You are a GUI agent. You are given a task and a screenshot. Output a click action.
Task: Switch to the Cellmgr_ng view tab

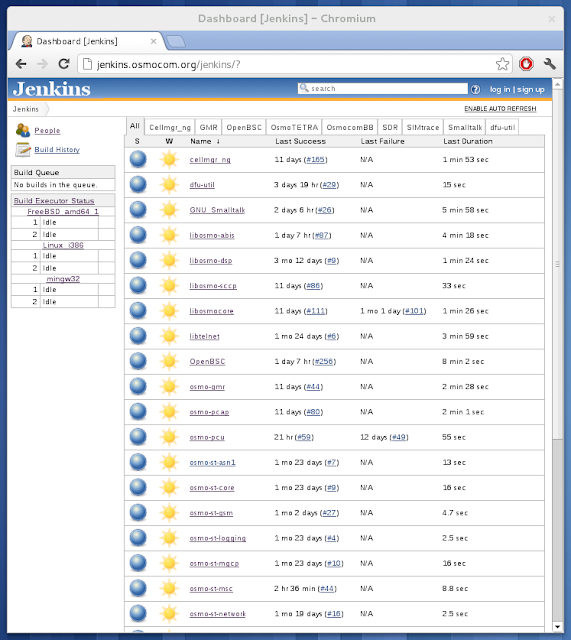[170, 127]
